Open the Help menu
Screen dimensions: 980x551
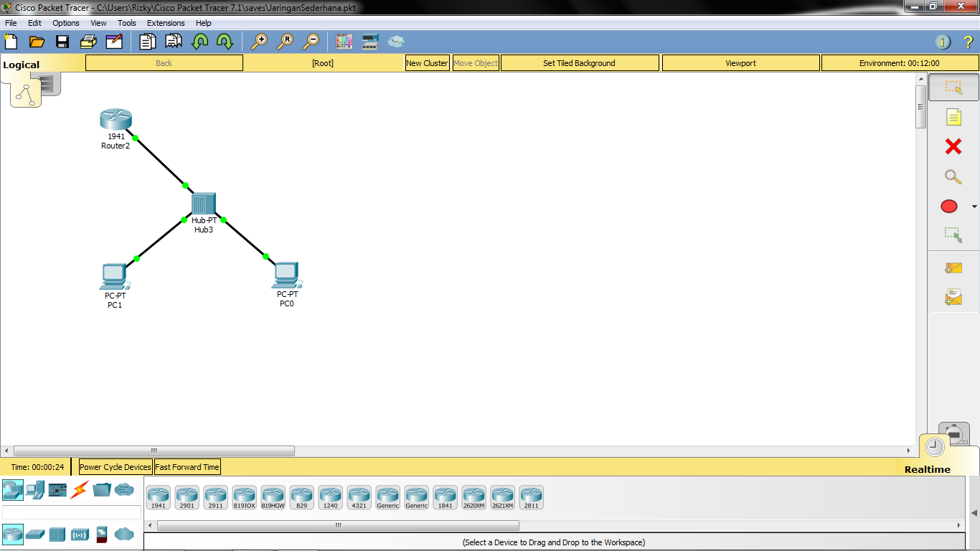pos(204,23)
